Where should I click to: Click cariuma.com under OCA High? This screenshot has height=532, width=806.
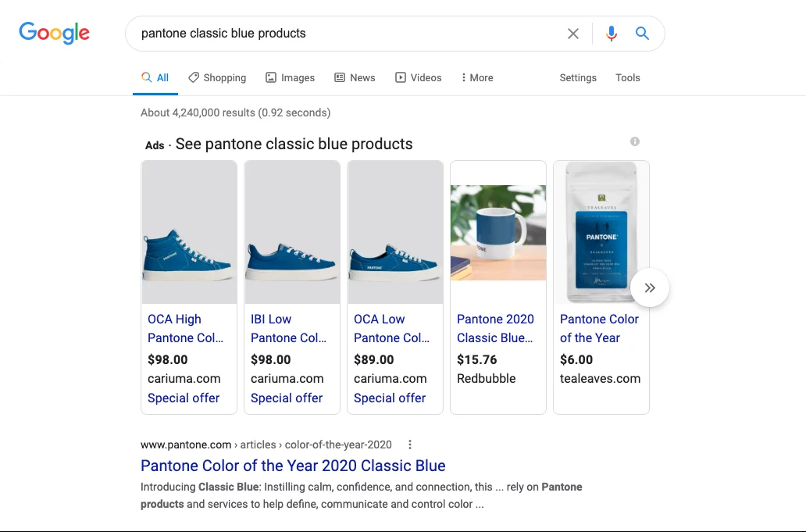(184, 379)
